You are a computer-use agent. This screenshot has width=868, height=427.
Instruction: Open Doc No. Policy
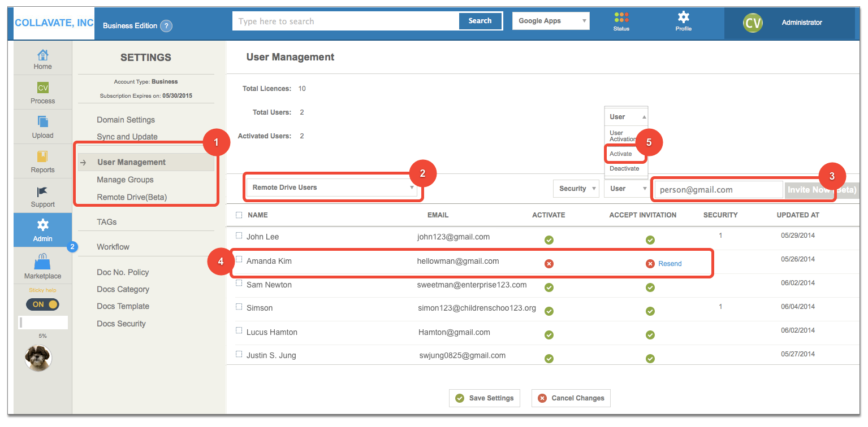(x=123, y=272)
